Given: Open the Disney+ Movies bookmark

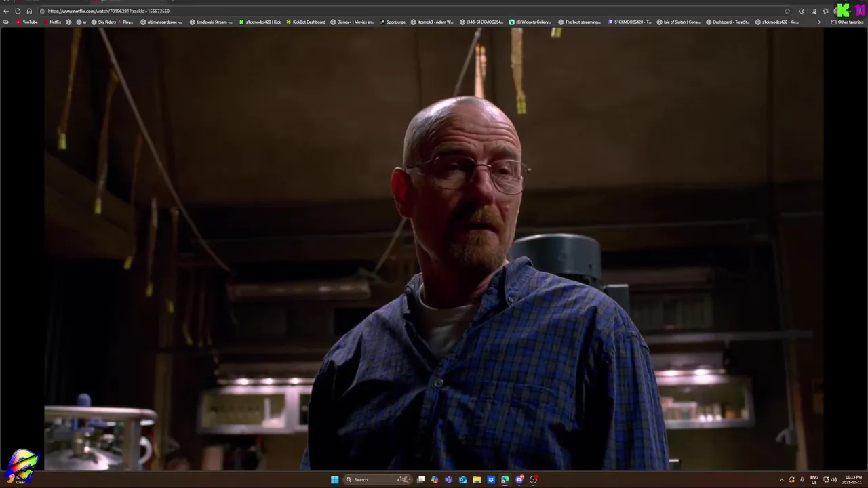Looking at the screenshot, I should pos(352,22).
